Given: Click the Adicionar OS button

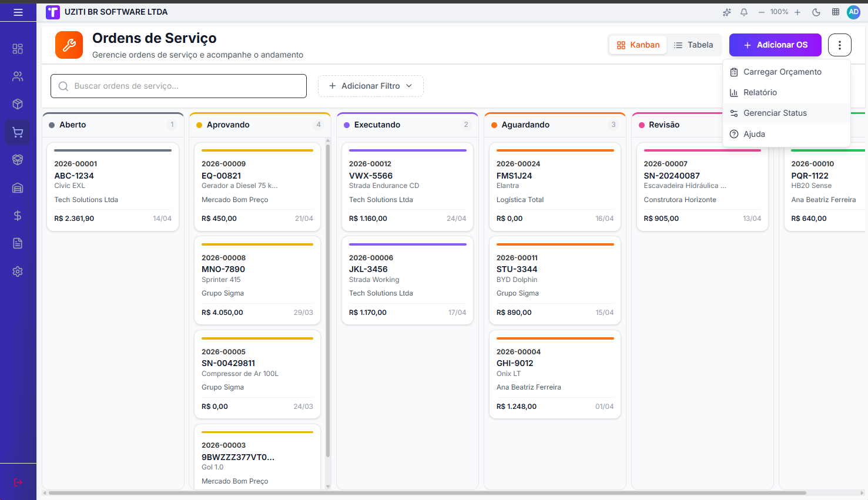Looking at the screenshot, I should 775,45.
